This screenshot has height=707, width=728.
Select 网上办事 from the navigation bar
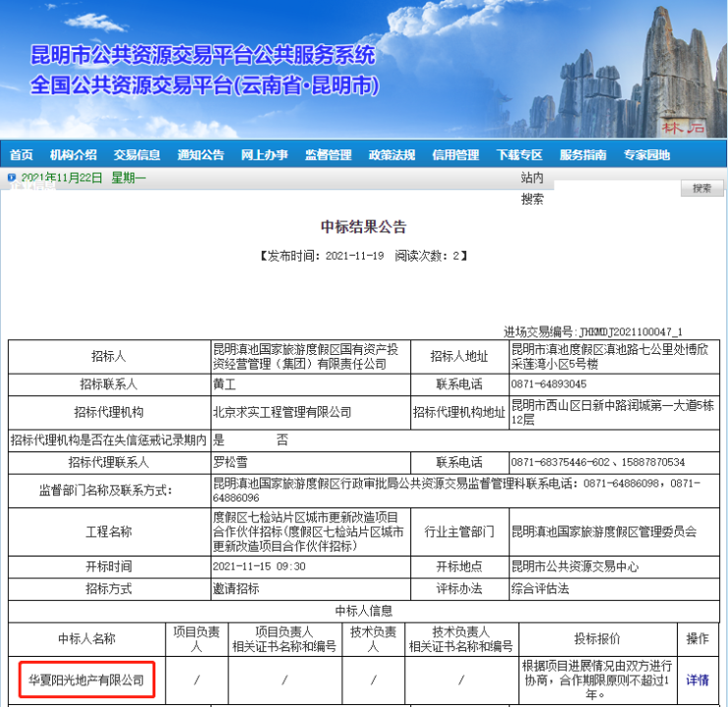point(265,154)
